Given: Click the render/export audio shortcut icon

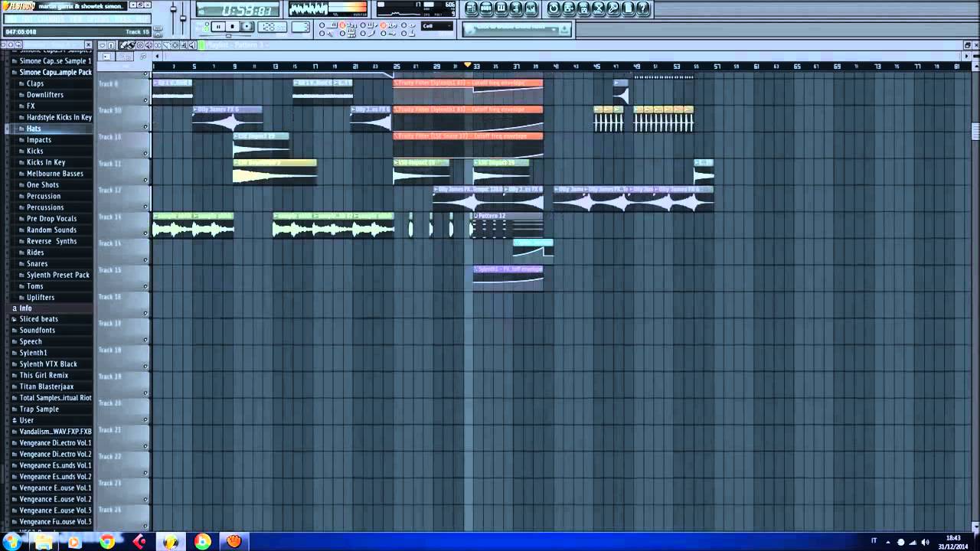Looking at the screenshot, I should 583,8.
